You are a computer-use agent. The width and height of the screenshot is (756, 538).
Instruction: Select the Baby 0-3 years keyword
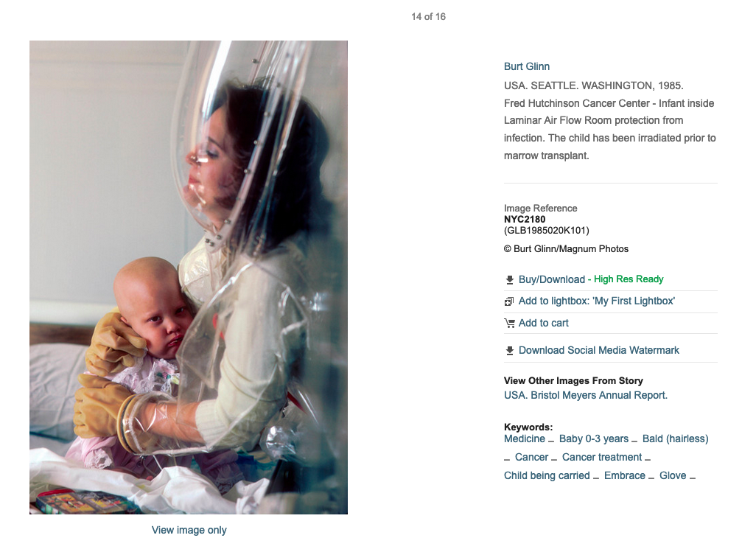593,439
